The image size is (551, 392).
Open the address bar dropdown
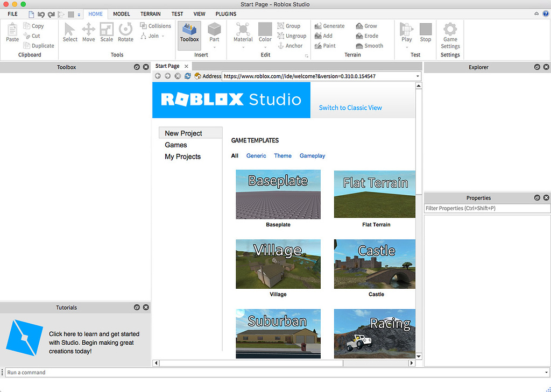[x=418, y=76]
